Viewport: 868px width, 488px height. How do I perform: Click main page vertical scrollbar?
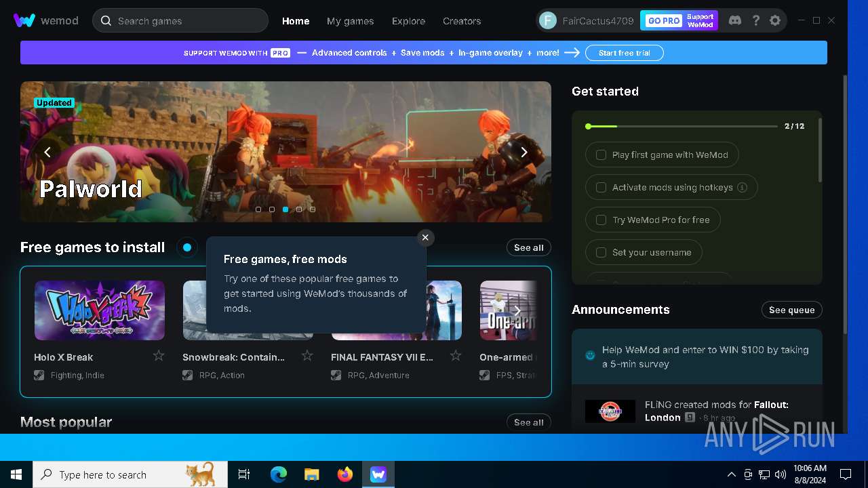click(844, 203)
